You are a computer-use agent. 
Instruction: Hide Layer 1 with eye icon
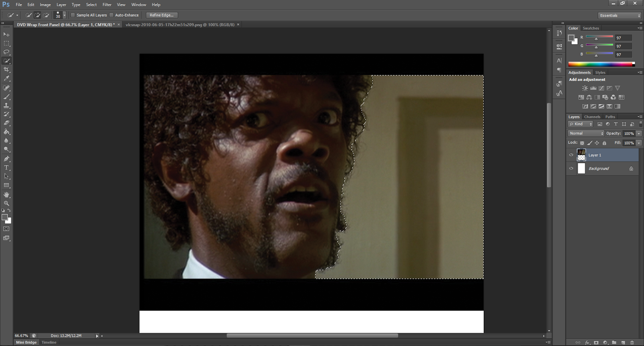pos(571,155)
